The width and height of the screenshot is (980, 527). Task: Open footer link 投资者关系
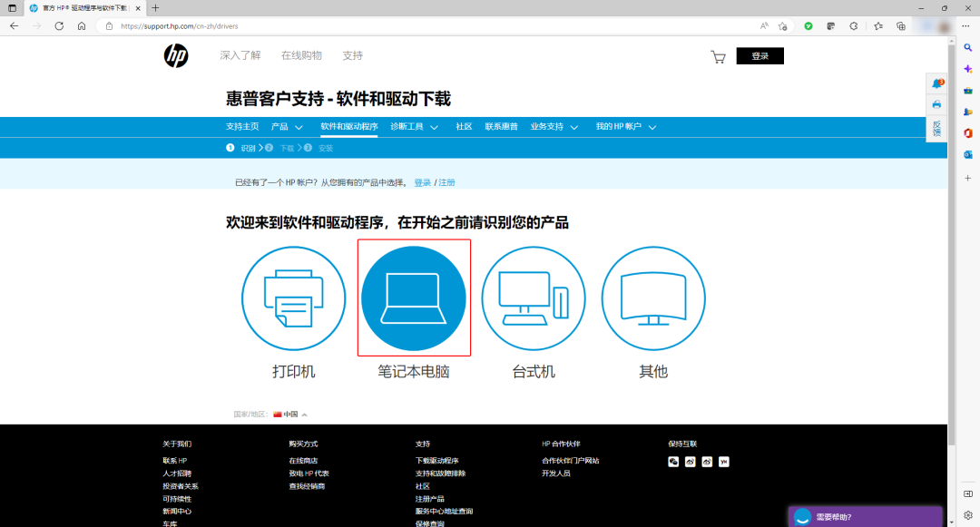[181, 486]
